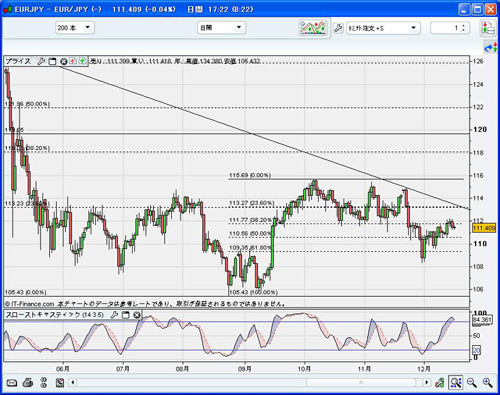This screenshot has height=395, width=500.
Task: Click the horizontal time scrollbar thumb
Action: 361,382
